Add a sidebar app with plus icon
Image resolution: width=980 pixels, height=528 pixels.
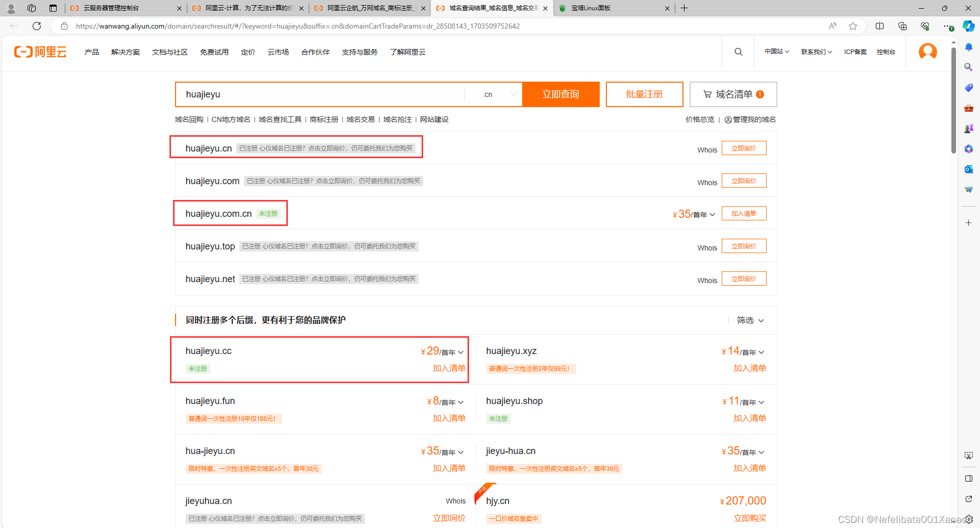(x=968, y=223)
